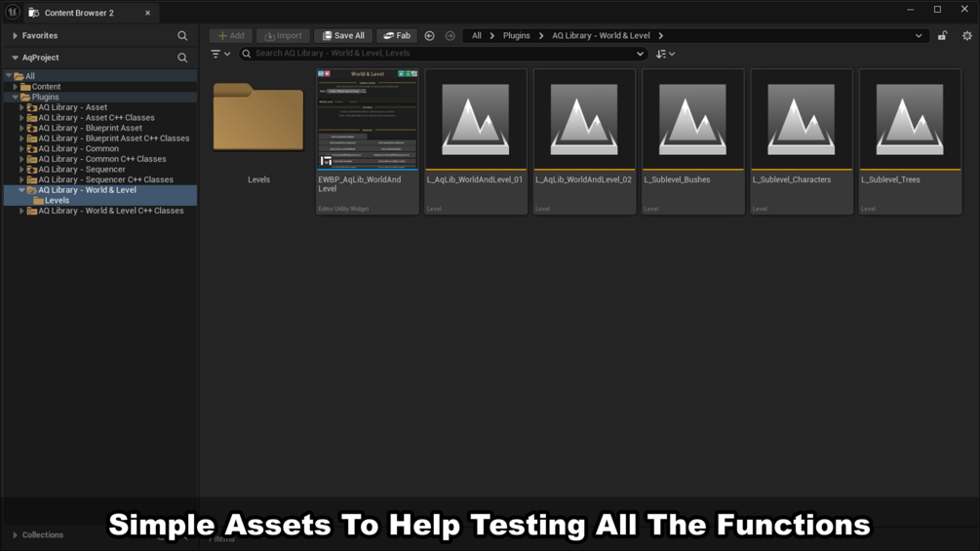
Task: Open content browser settings gear
Action: coord(967,36)
